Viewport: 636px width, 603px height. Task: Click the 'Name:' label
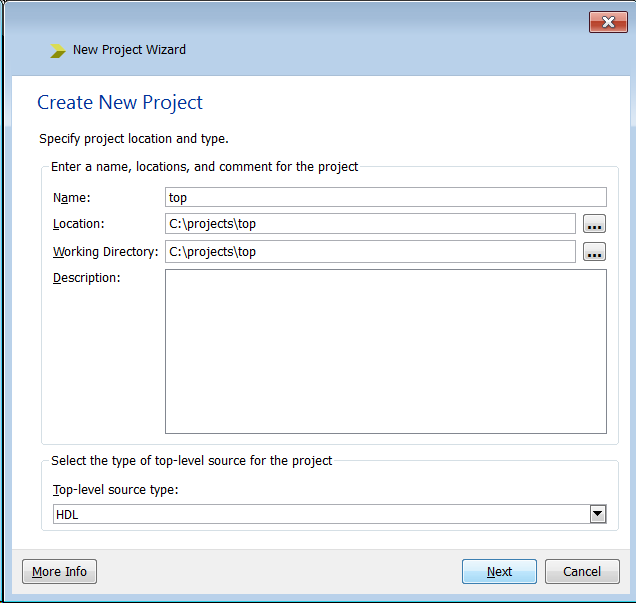(71, 198)
